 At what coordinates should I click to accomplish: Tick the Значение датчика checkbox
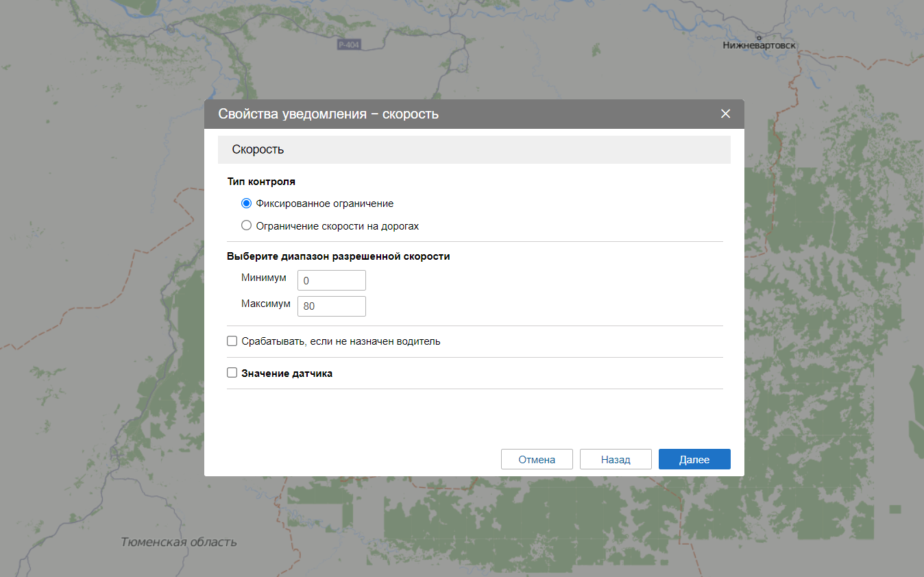pyautogui.click(x=232, y=373)
